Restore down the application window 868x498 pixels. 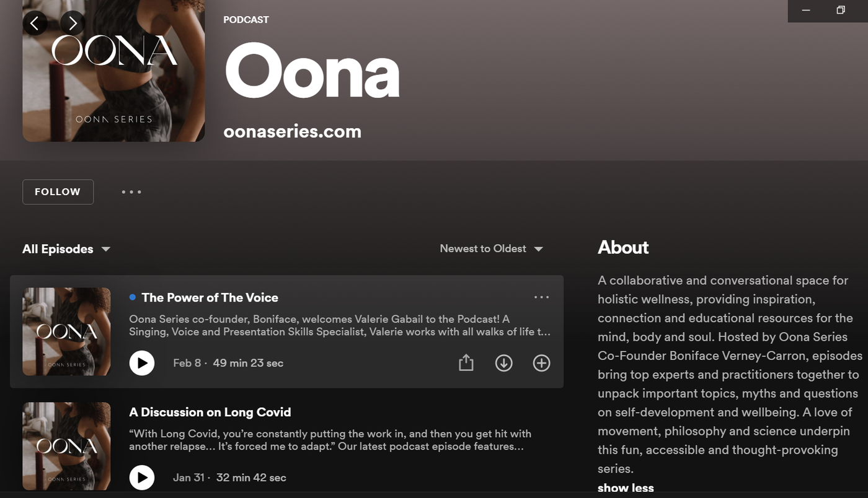(840, 10)
